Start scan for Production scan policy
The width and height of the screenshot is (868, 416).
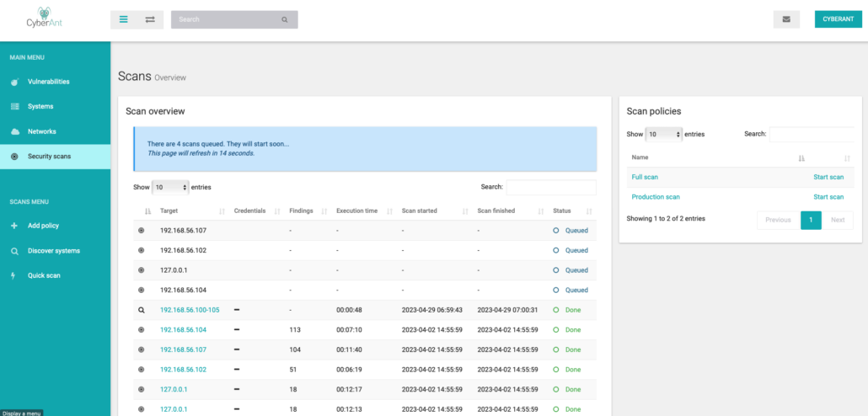tap(828, 197)
